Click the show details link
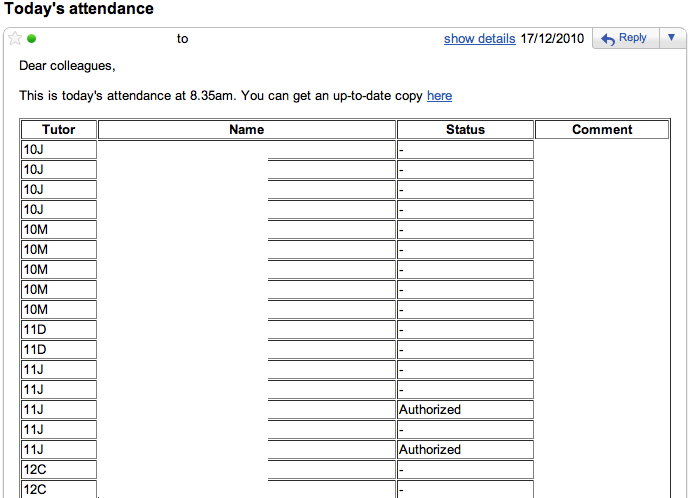The image size is (691, 498). [479, 38]
